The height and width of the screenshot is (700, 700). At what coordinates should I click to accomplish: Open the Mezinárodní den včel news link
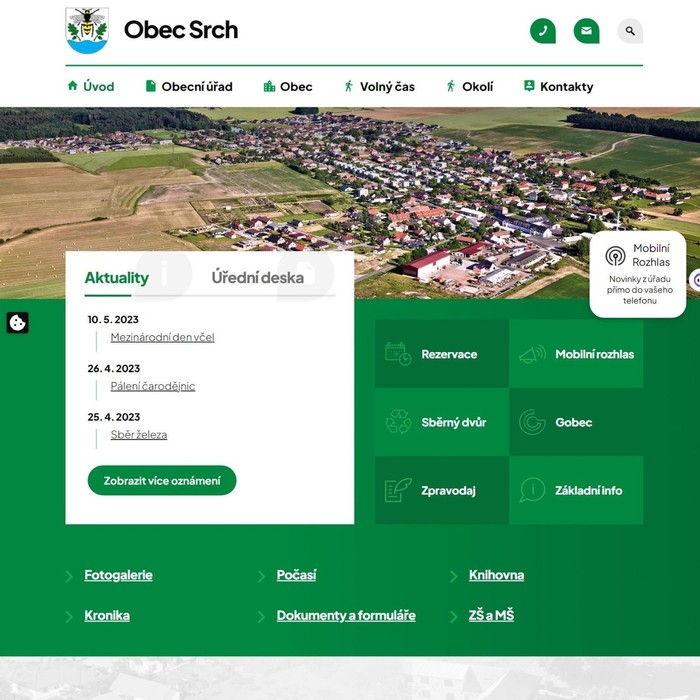point(162,337)
